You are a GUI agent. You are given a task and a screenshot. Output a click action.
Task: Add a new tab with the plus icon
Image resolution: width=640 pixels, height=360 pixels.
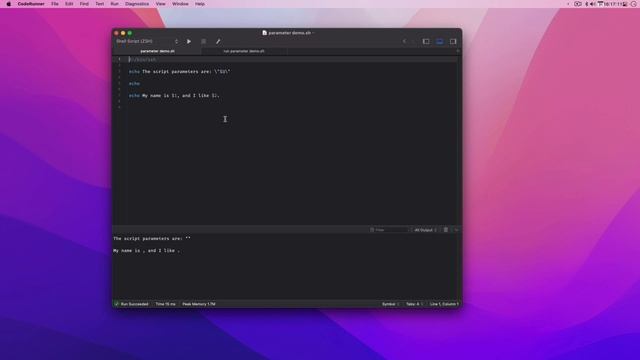click(458, 51)
